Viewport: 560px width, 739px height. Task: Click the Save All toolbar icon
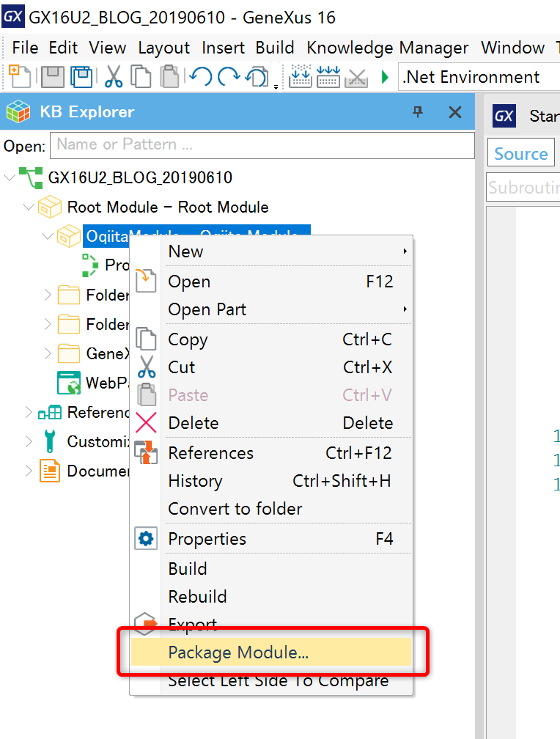(x=81, y=76)
